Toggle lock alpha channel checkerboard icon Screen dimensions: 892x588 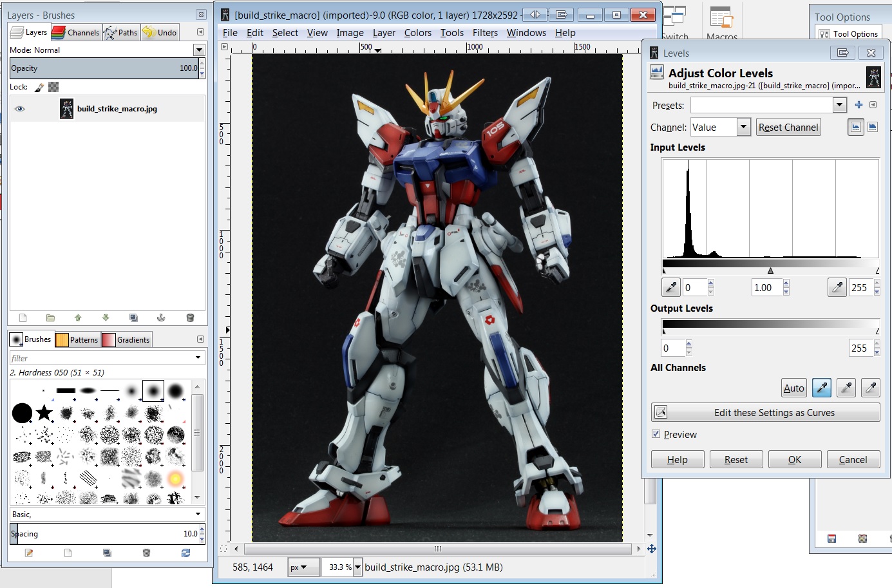54,87
